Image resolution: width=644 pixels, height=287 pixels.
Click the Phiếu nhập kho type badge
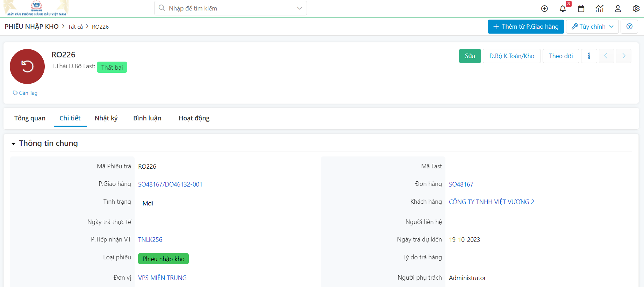tap(163, 259)
